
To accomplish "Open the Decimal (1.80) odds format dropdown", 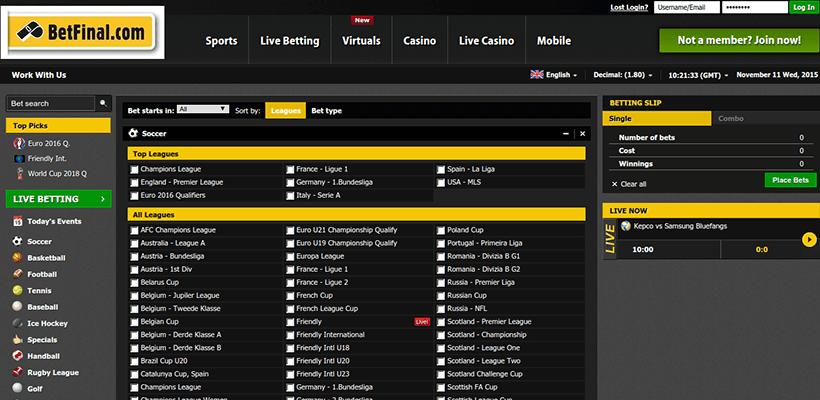I will [623, 75].
